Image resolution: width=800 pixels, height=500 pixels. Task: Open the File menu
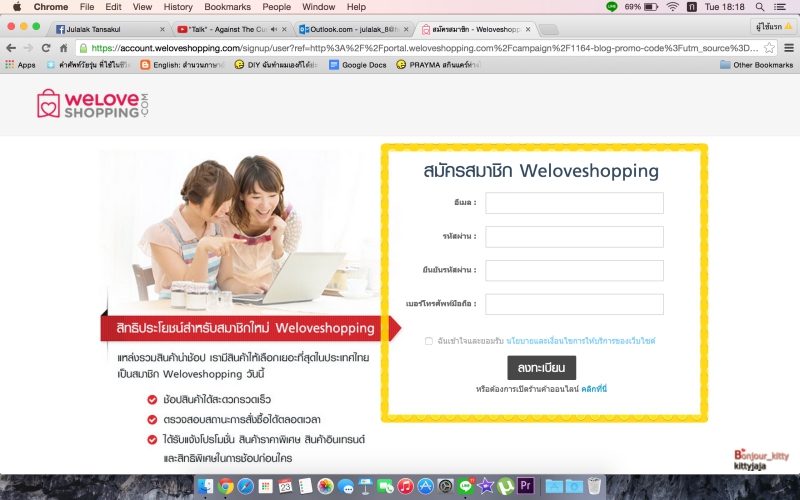click(87, 7)
